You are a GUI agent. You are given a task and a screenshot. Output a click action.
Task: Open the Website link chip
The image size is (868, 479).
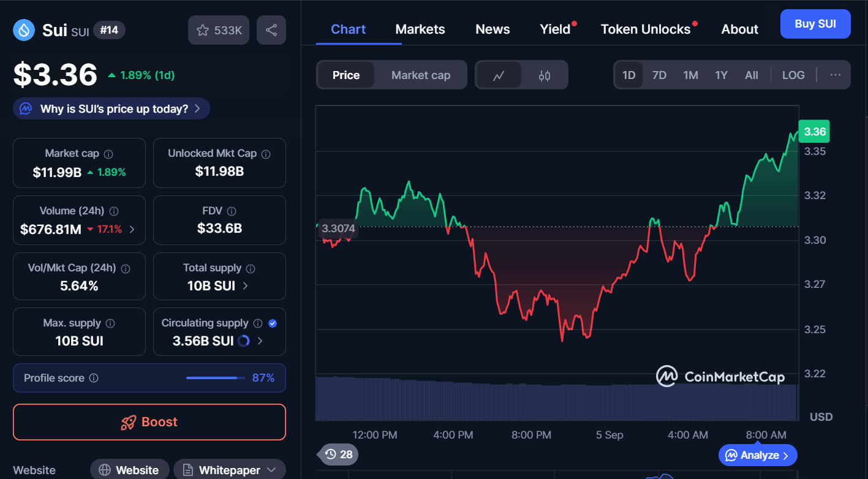(130, 470)
